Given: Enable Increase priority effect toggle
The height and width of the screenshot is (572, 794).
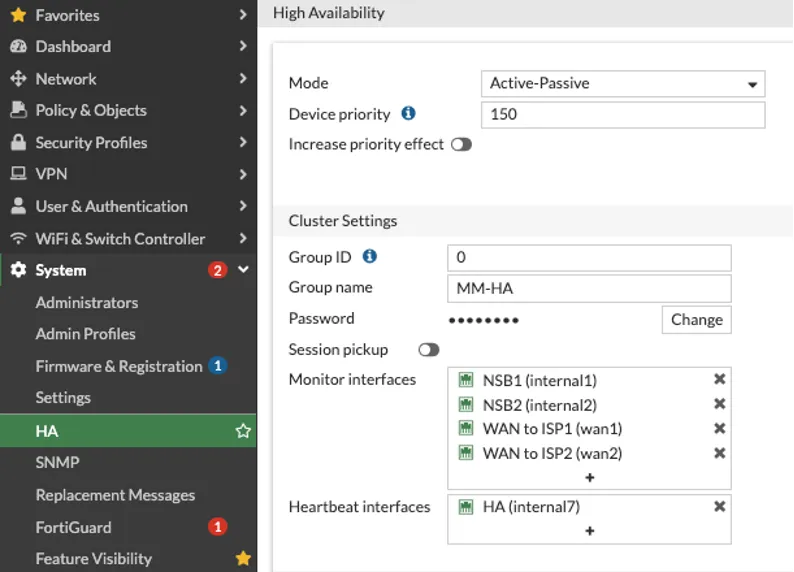Looking at the screenshot, I should point(461,145).
